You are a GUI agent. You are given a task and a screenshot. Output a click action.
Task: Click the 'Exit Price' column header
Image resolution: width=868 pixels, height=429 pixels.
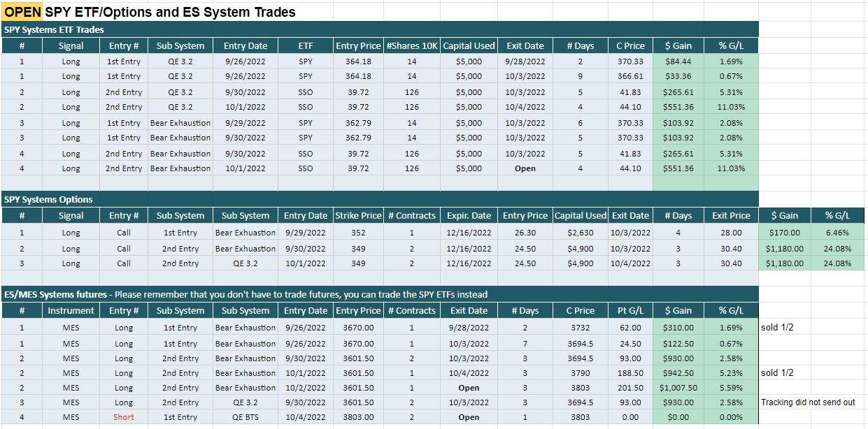tap(731, 215)
